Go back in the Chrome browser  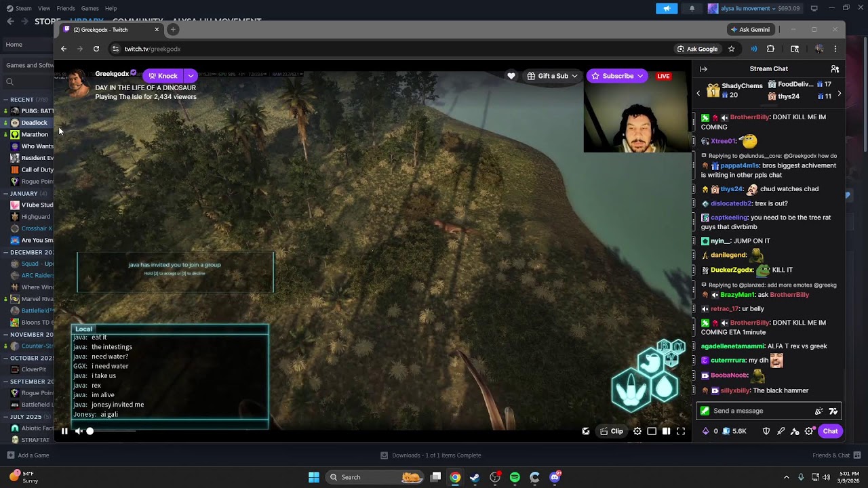tap(64, 49)
